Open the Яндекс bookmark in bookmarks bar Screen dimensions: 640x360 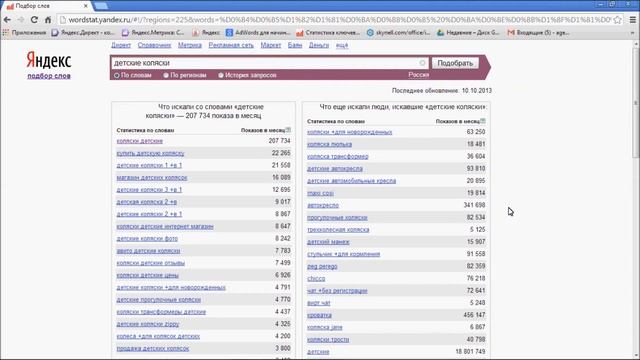click(x=207, y=33)
